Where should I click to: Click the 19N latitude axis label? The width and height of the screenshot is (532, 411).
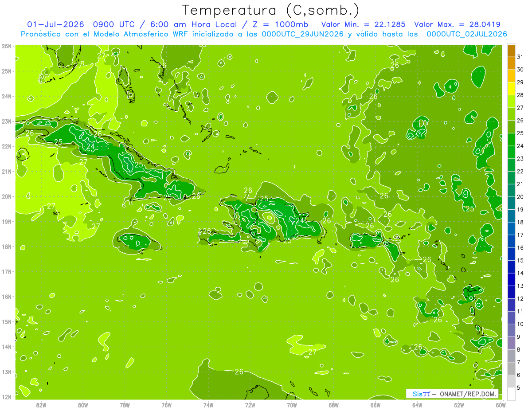(x=6, y=221)
